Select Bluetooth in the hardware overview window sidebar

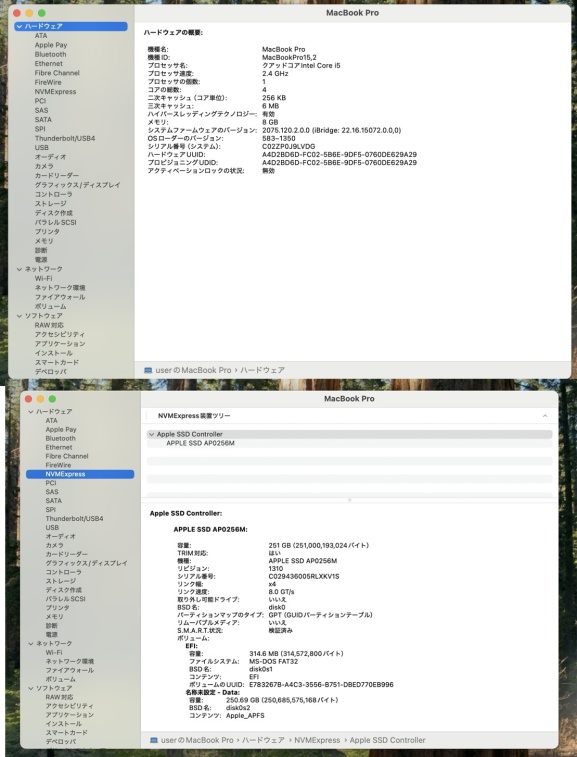(x=50, y=55)
